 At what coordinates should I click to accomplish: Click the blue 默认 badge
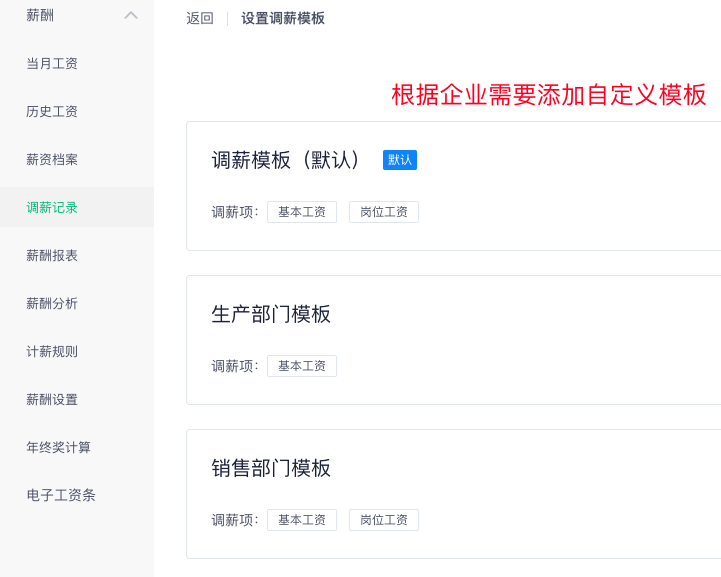(x=400, y=160)
